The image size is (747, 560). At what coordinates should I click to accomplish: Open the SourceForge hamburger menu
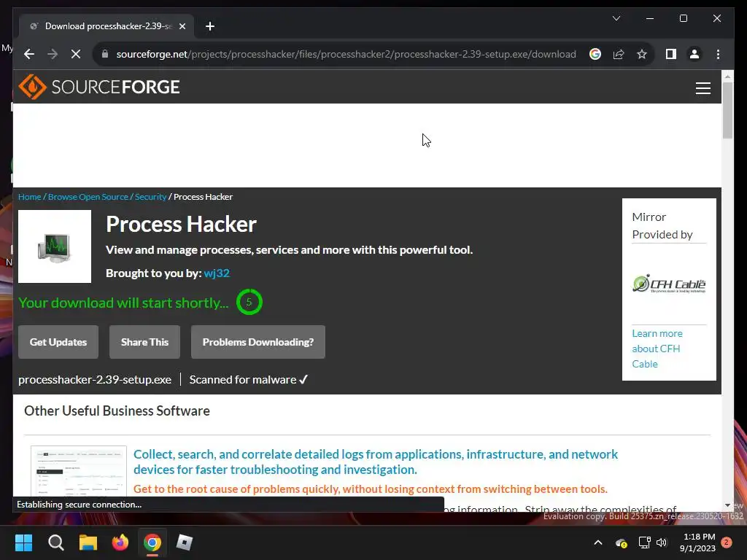pos(703,88)
